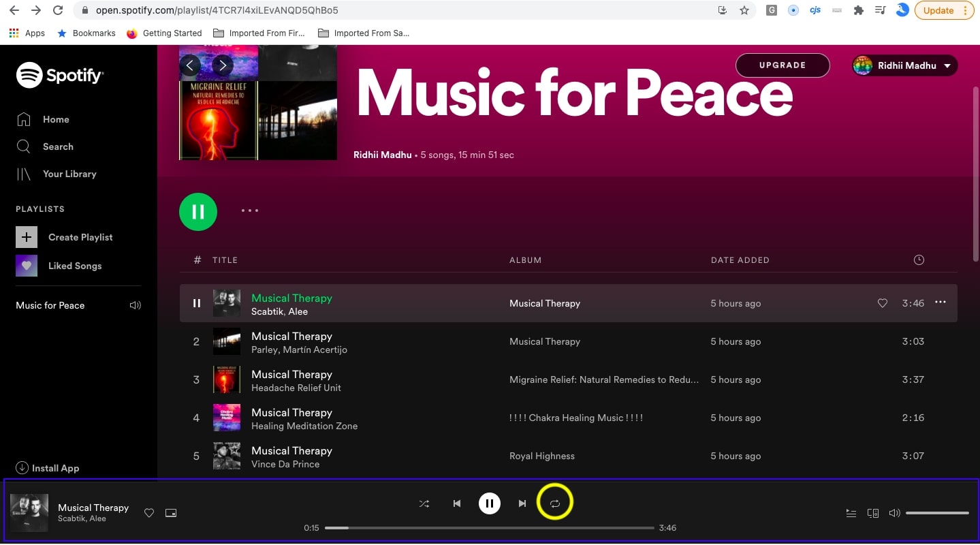Open picture-in-picture mini player icon
This screenshot has height=545, width=980.
pyautogui.click(x=171, y=513)
